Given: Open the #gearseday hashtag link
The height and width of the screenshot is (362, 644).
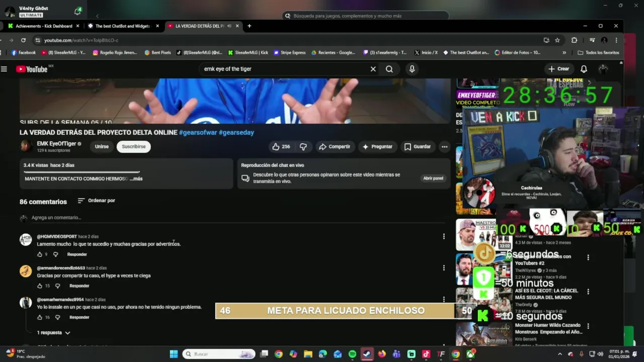Looking at the screenshot, I should point(236,133).
